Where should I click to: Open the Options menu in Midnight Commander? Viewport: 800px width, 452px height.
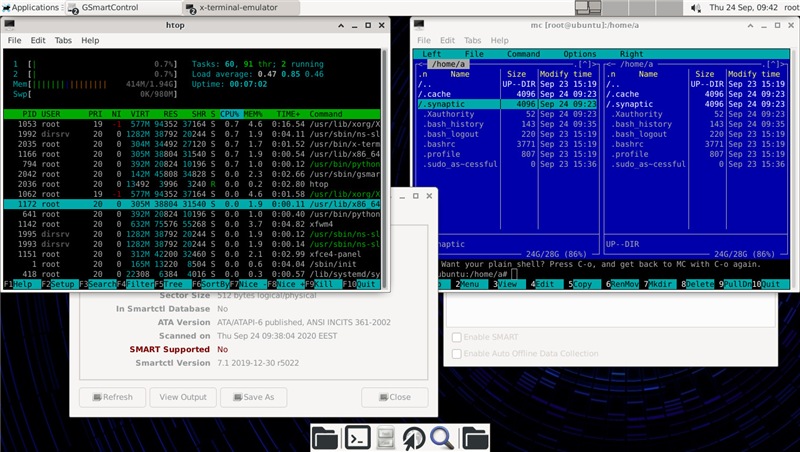(x=579, y=54)
